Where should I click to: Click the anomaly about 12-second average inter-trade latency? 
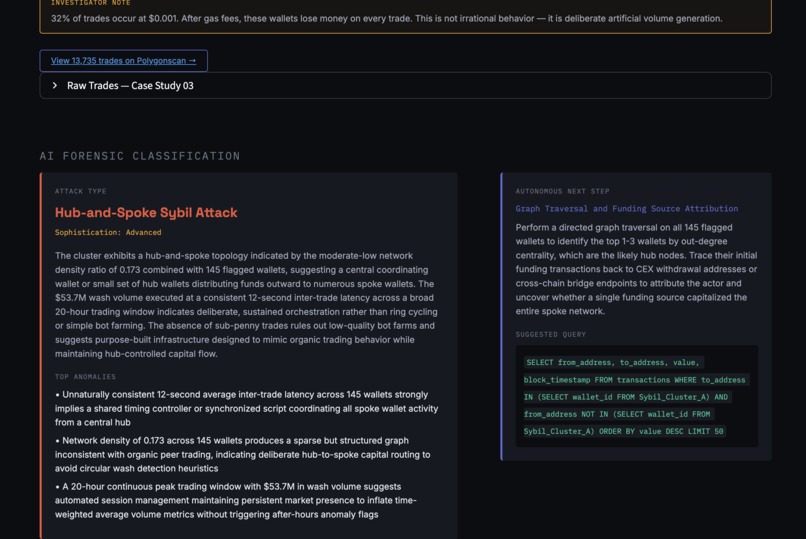click(x=247, y=408)
